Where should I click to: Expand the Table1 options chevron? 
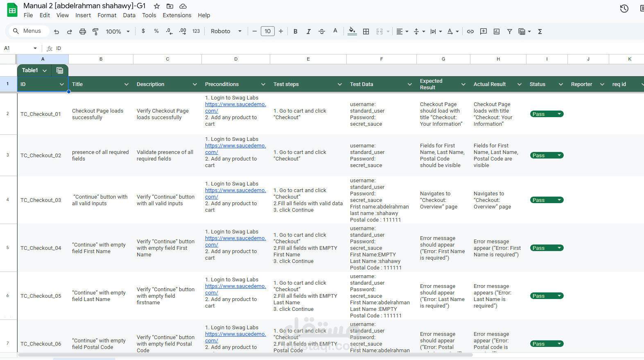tap(45, 70)
